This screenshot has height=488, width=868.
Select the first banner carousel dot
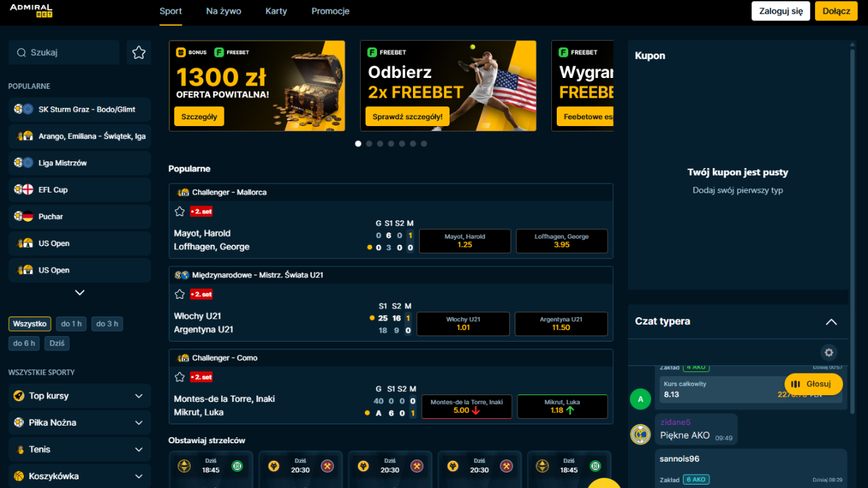point(358,144)
